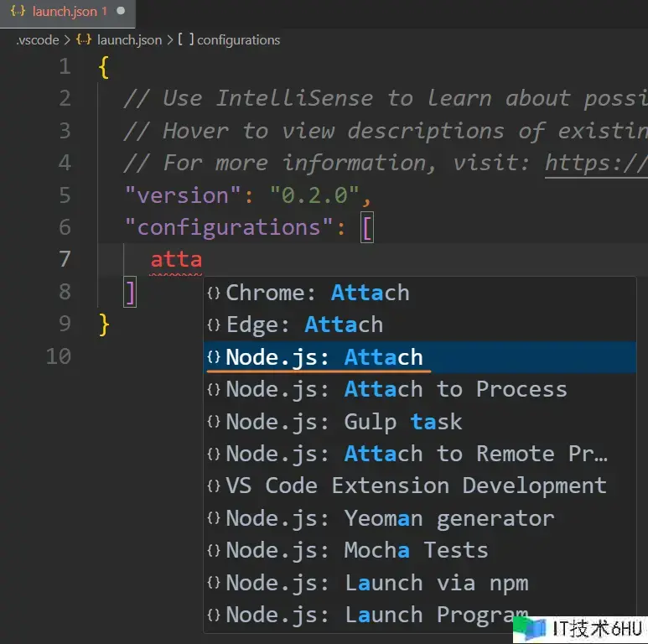Select Node.js: Attach to Process
The width and height of the screenshot is (648, 644).
coord(397,389)
